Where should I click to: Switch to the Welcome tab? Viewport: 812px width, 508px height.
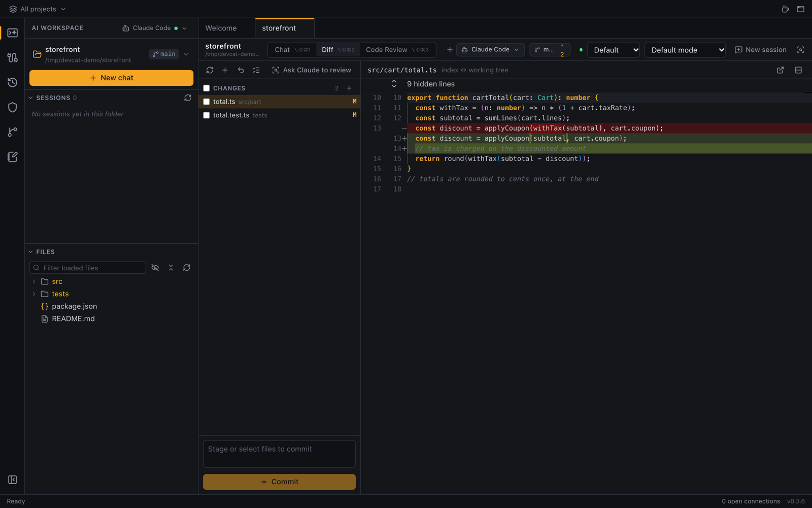click(x=221, y=28)
